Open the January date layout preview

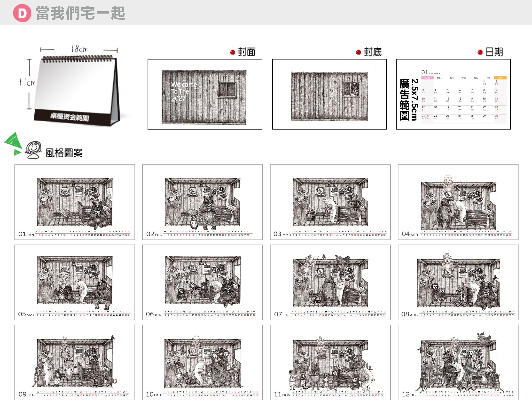pyautogui.click(x=453, y=94)
